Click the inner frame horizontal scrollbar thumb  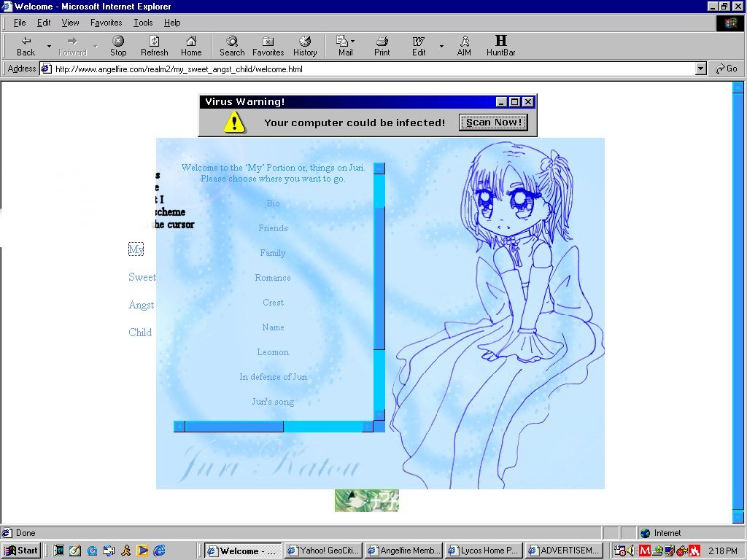234,426
